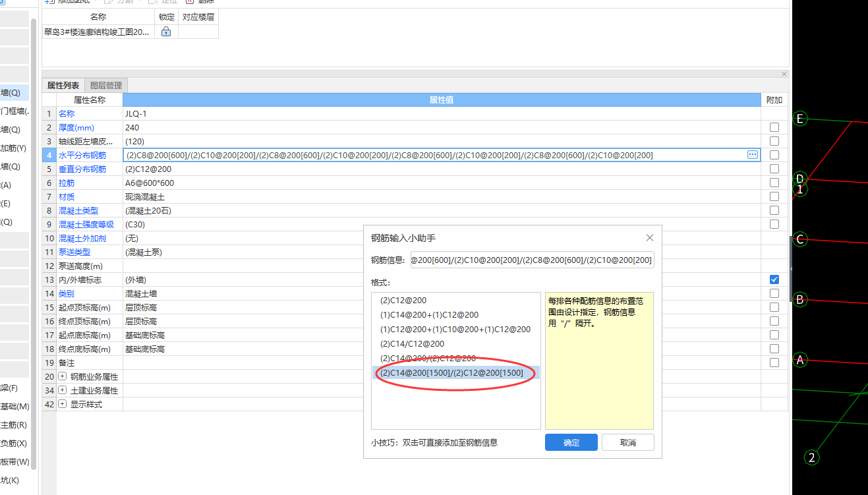Open 板带(W) in the left component list

pos(14,461)
